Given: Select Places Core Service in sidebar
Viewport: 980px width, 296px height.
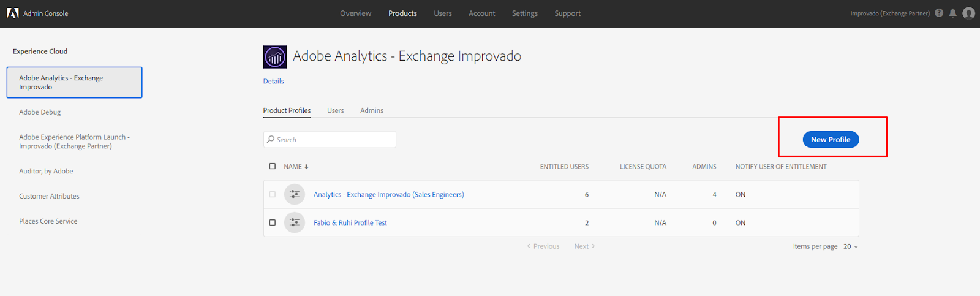Looking at the screenshot, I should pos(48,221).
